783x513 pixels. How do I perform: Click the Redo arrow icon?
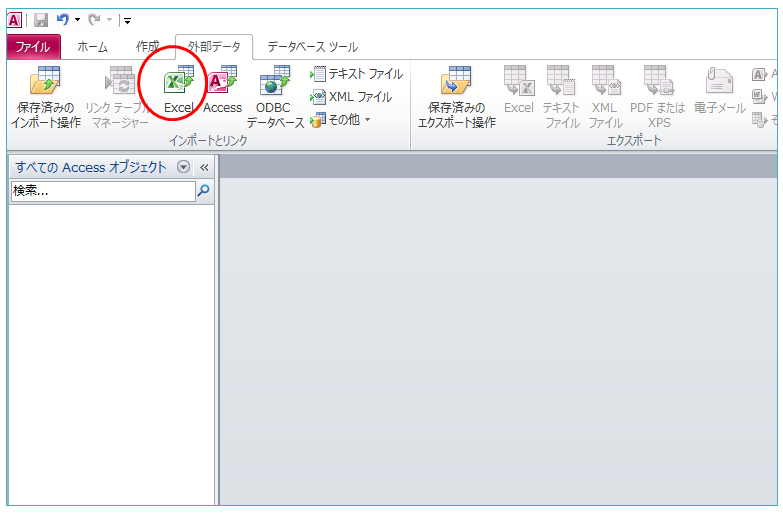(x=94, y=20)
